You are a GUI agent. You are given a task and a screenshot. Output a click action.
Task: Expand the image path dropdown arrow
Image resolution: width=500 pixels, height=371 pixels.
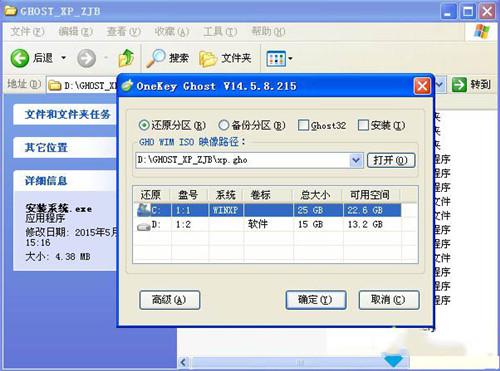click(x=356, y=160)
